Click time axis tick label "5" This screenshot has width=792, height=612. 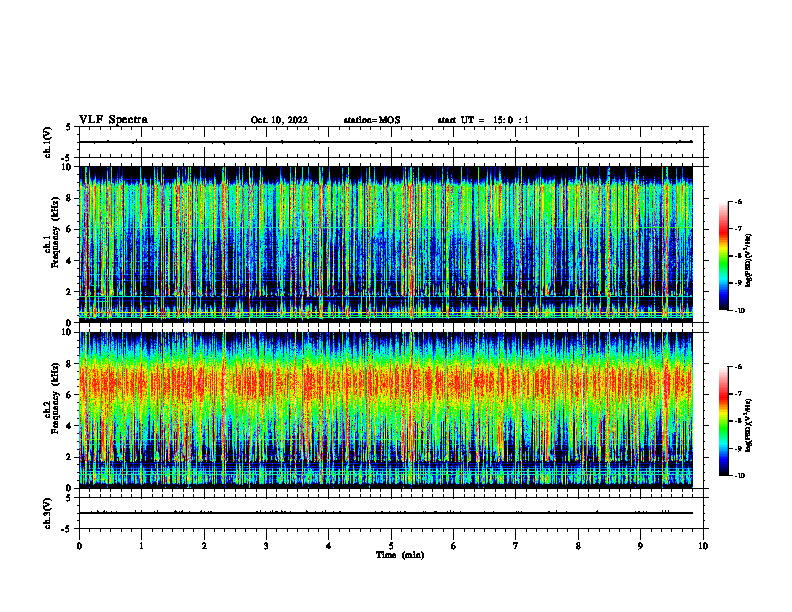(391, 546)
